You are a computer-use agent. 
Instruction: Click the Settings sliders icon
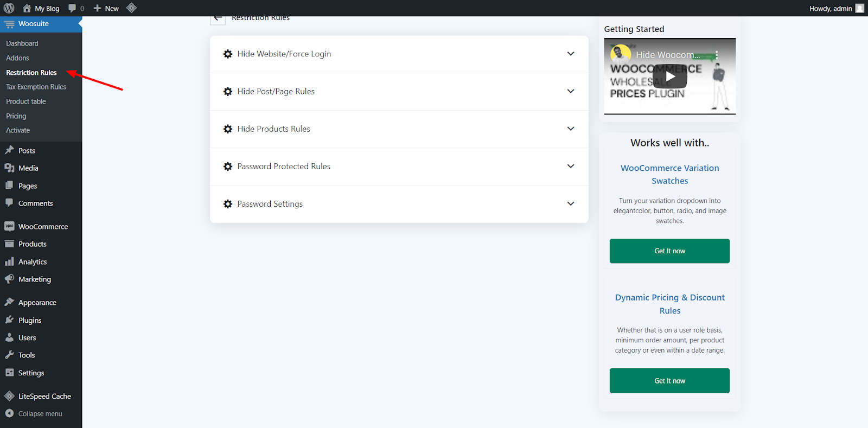(x=9, y=373)
